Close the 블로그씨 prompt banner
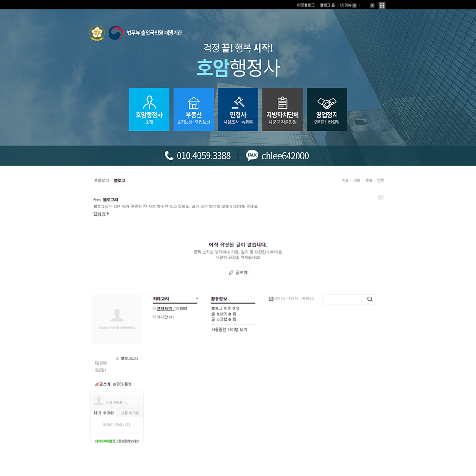 pyautogui.click(x=381, y=198)
